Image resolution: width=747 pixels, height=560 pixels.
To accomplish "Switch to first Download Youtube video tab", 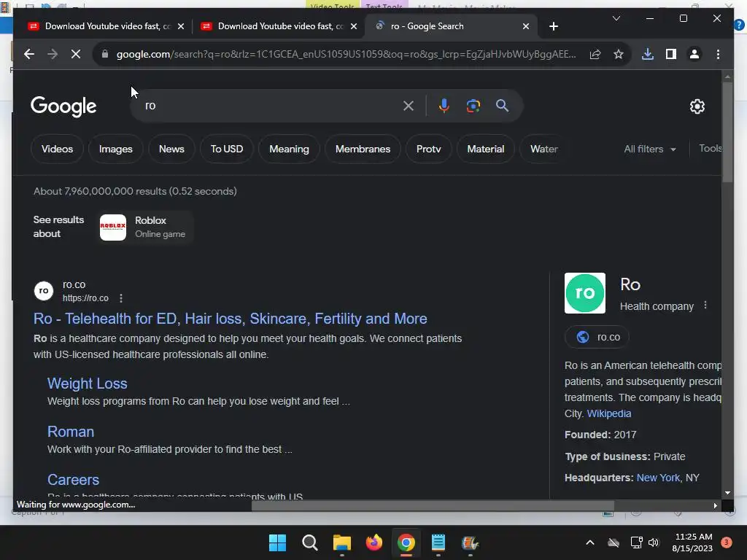I will point(98,27).
